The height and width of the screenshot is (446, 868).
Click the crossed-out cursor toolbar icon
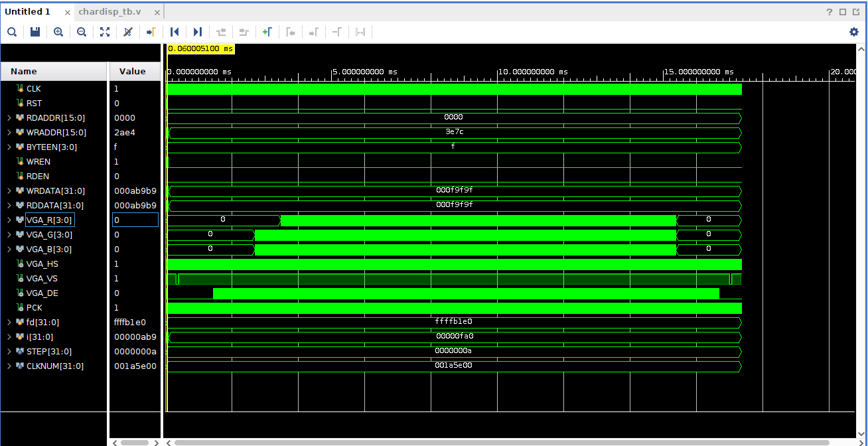pos(128,32)
